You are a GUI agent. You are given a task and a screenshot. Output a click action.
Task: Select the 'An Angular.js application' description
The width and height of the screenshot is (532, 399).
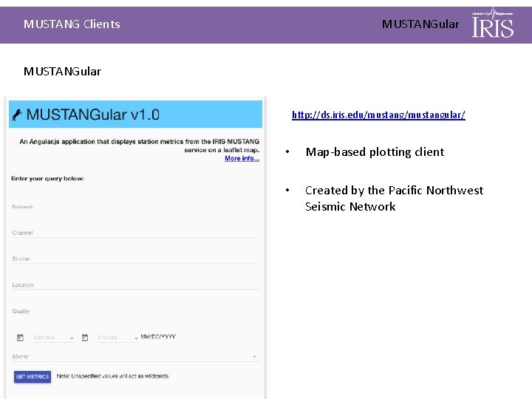140,146
